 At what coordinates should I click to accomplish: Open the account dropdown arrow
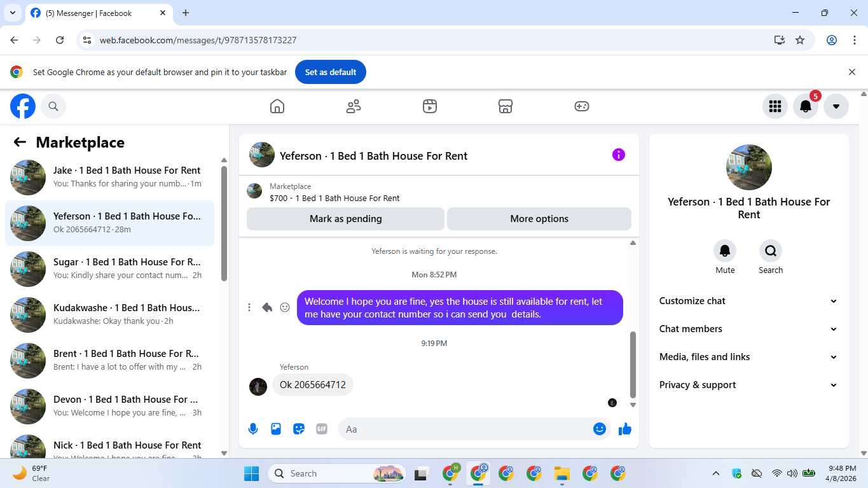[x=836, y=106]
